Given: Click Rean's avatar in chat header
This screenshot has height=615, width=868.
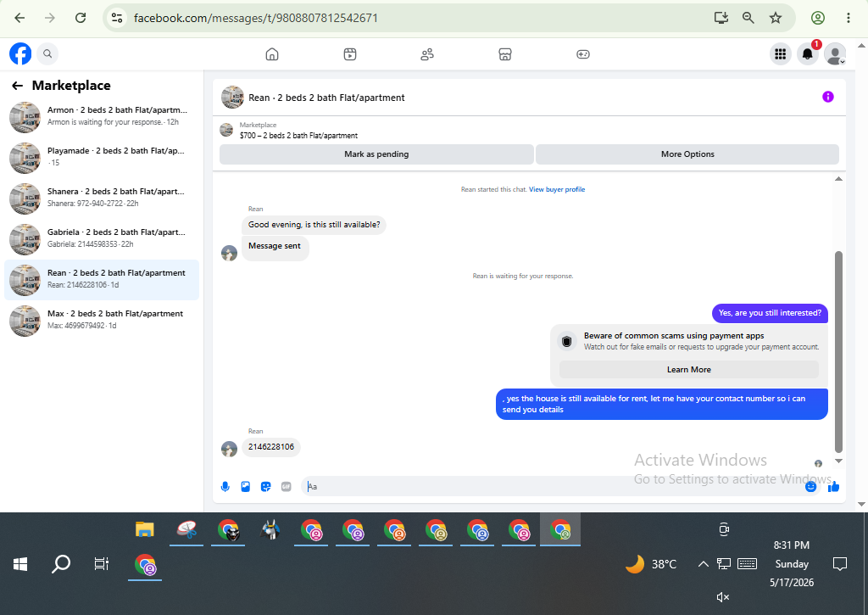Looking at the screenshot, I should (232, 97).
